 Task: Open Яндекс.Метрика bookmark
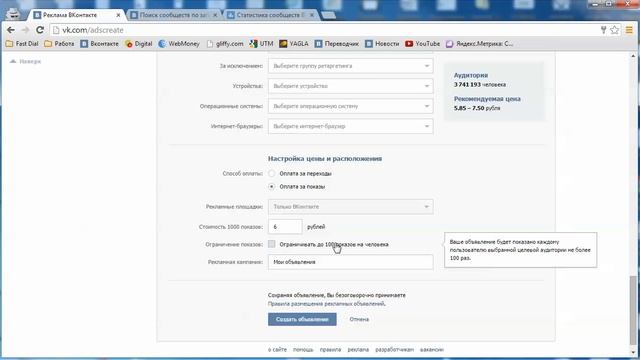(480, 44)
